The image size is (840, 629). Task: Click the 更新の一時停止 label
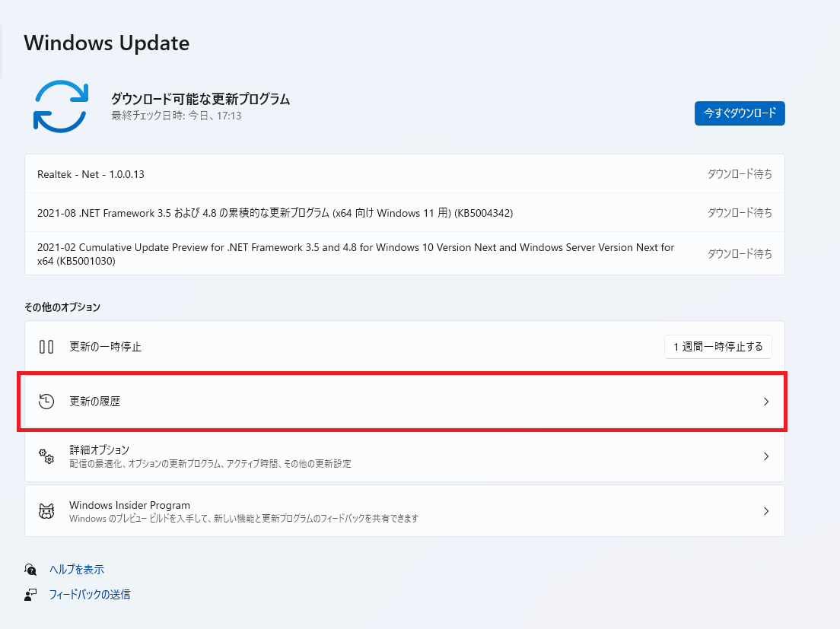tap(105, 347)
